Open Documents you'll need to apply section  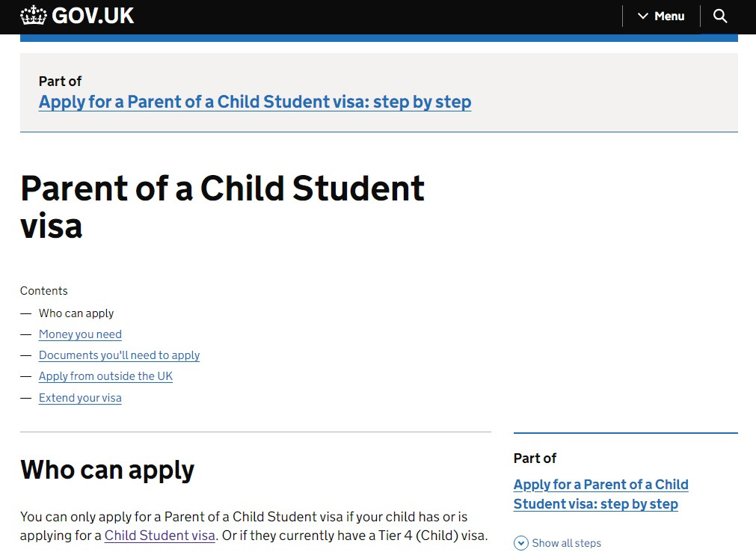point(119,355)
